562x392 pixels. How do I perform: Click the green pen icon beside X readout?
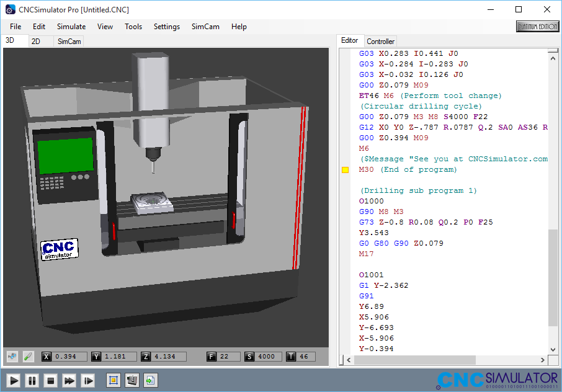28,357
